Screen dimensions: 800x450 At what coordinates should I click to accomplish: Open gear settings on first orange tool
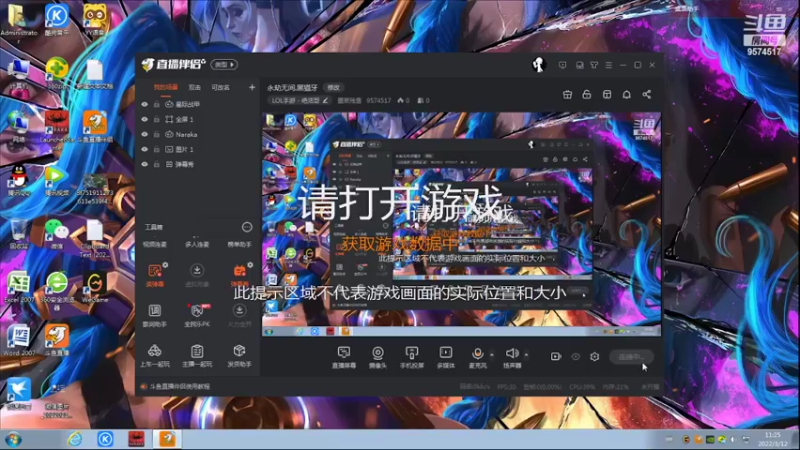pyautogui.click(x=165, y=265)
